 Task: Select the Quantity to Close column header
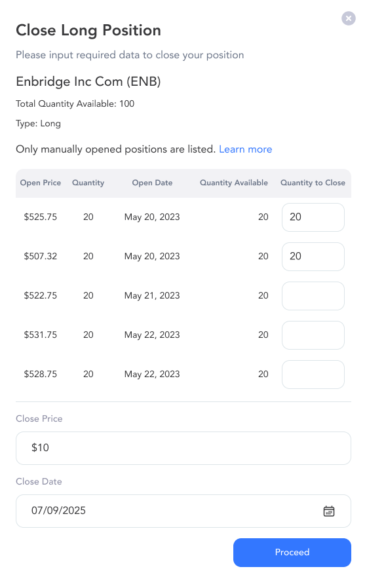click(313, 183)
